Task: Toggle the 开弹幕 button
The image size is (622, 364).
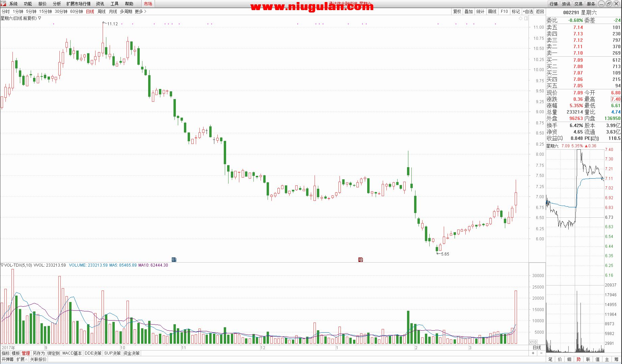Action: coord(7,359)
